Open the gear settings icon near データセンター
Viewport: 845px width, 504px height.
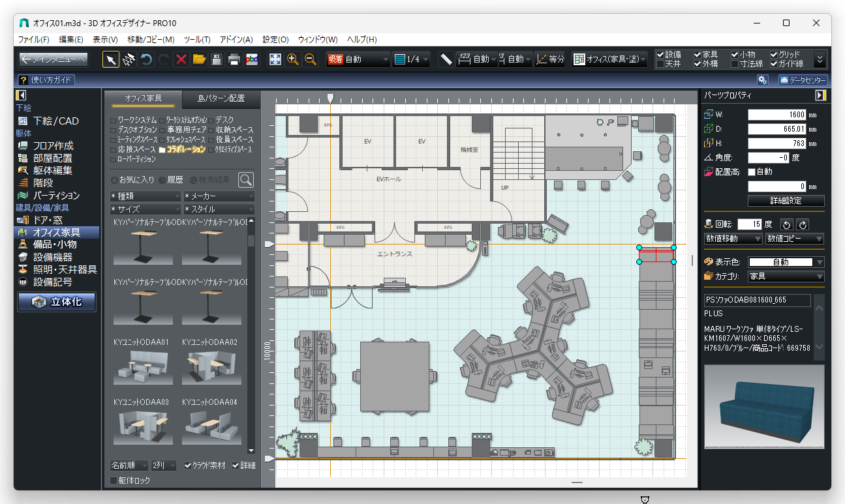tap(762, 80)
